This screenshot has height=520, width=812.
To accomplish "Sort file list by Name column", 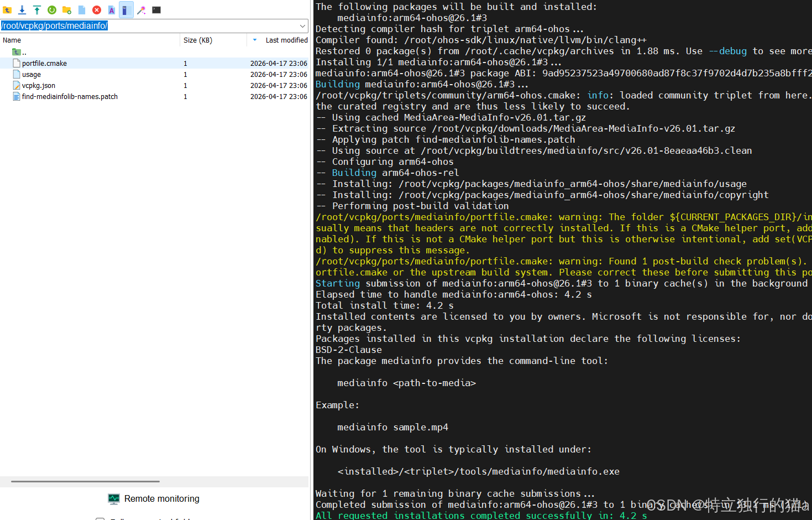I will coord(12,40).
